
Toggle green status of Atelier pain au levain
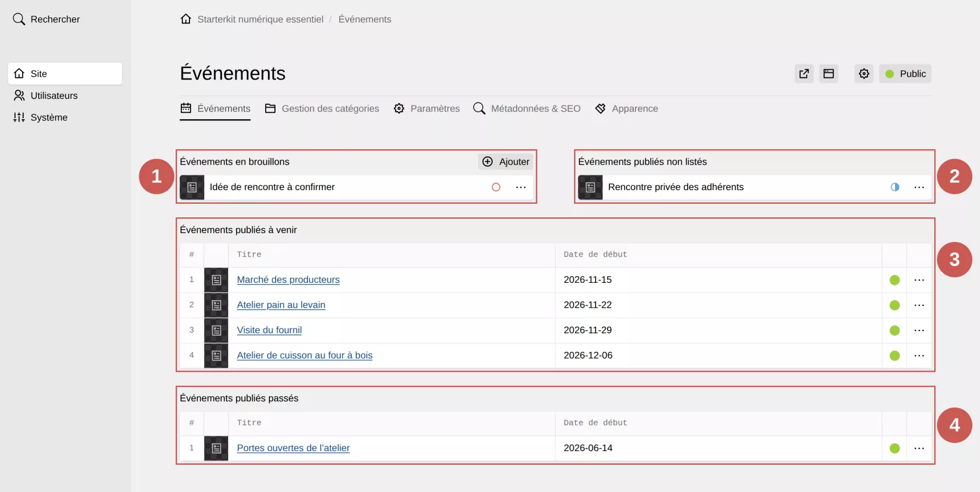[895, 305]
